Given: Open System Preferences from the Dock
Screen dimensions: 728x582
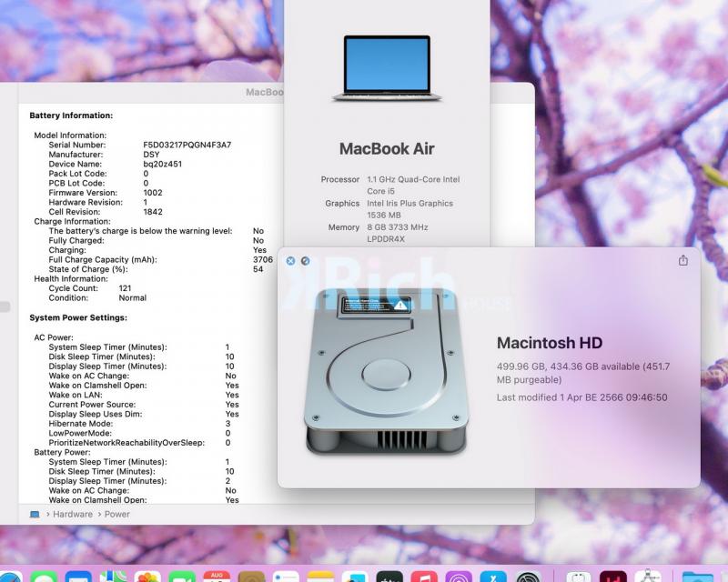Looking at the screenshot, I should tap(528, 577).
